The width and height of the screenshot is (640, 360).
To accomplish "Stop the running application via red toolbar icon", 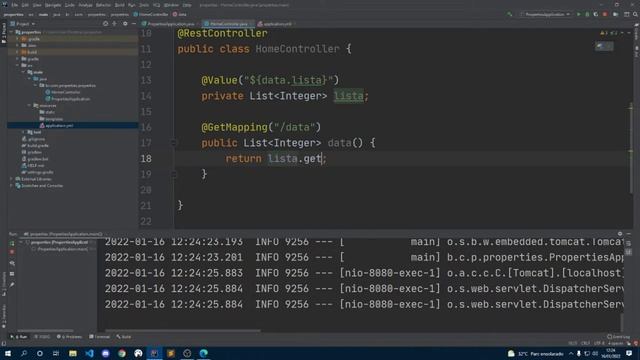I will [604, 14].
